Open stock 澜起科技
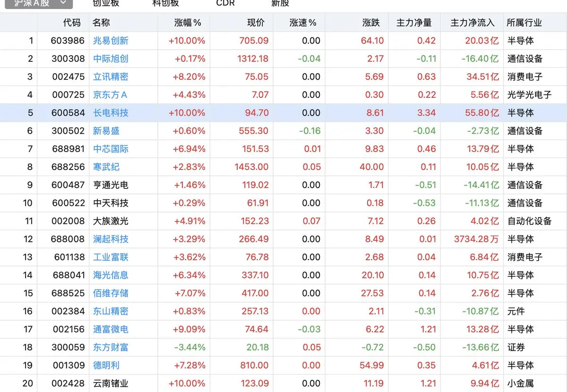Screen dimensions: 567x392 (111, 239)
